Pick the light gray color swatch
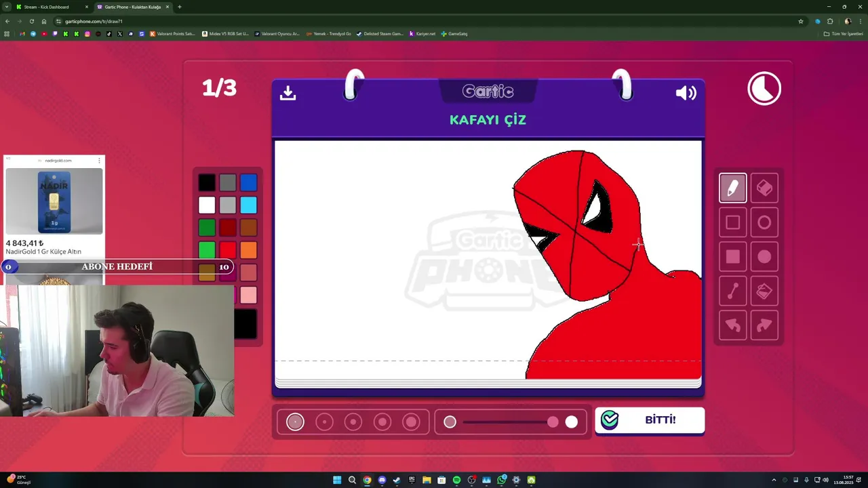 click(x=228, y=205)
